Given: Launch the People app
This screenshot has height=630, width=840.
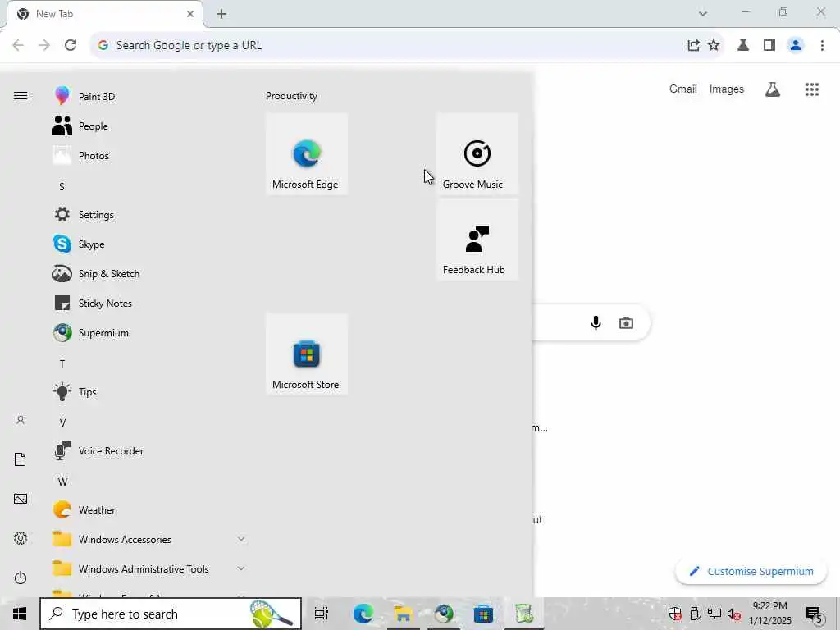Looking at the screenshot, I should (150, 126).
